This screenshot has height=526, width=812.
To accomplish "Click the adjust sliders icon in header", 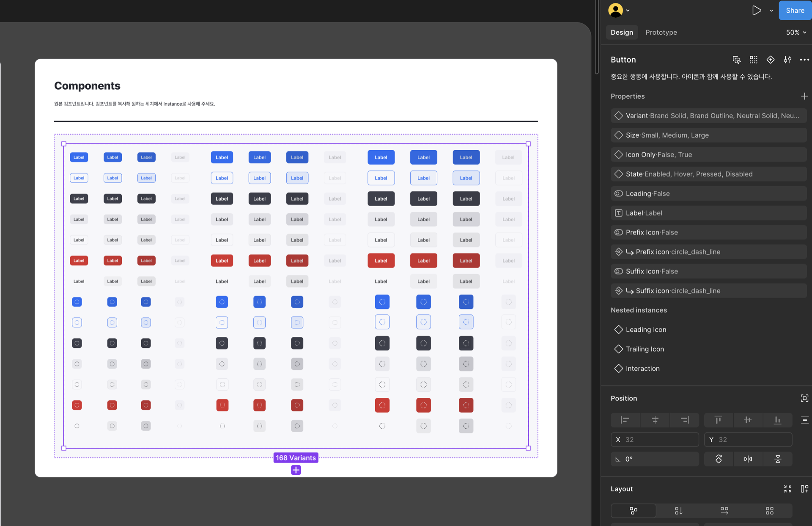I will (x=787, y=60).
